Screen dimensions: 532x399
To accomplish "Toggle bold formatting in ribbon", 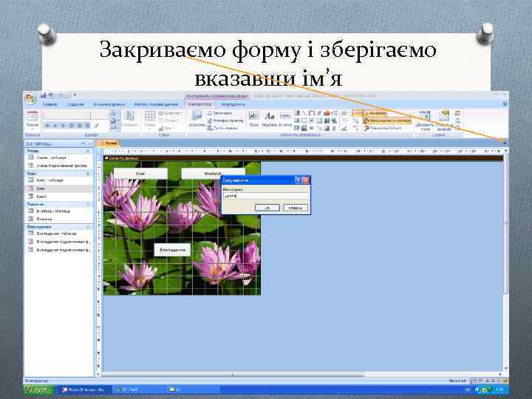I will click(x=48, y=126).
